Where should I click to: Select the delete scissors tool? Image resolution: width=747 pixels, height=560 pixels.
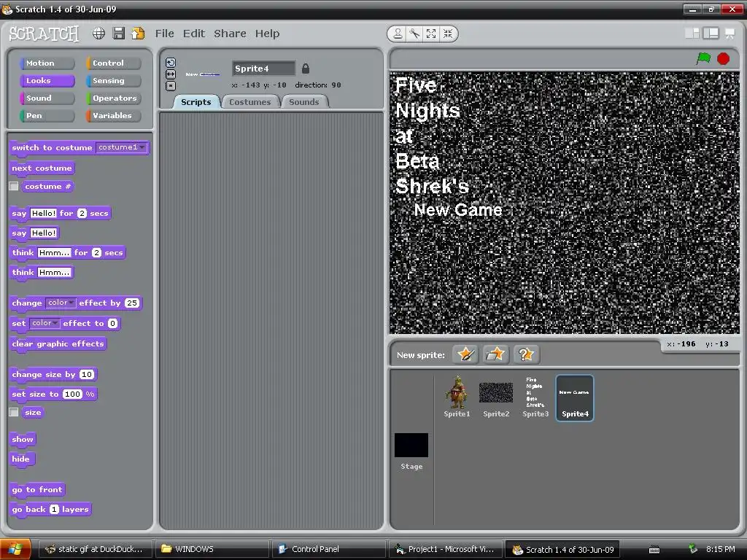point(414,34)
